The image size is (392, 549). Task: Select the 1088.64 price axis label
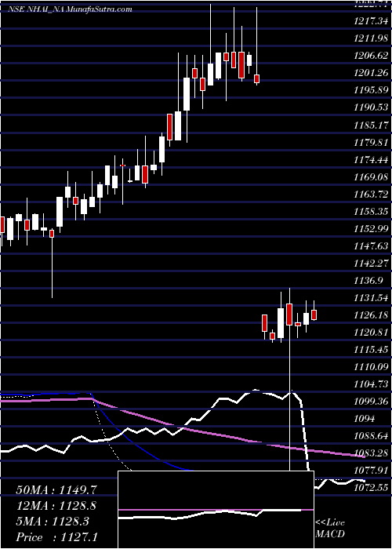(370, 437)
